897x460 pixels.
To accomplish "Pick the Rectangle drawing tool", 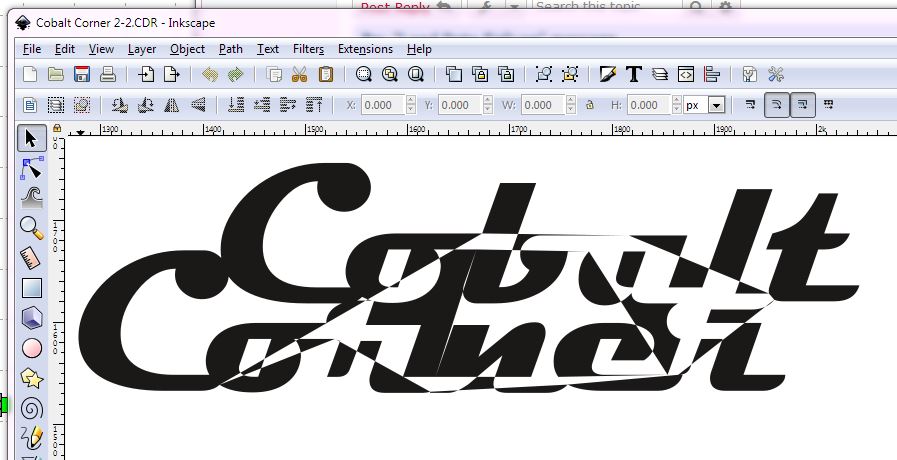I will pos(32,288).
